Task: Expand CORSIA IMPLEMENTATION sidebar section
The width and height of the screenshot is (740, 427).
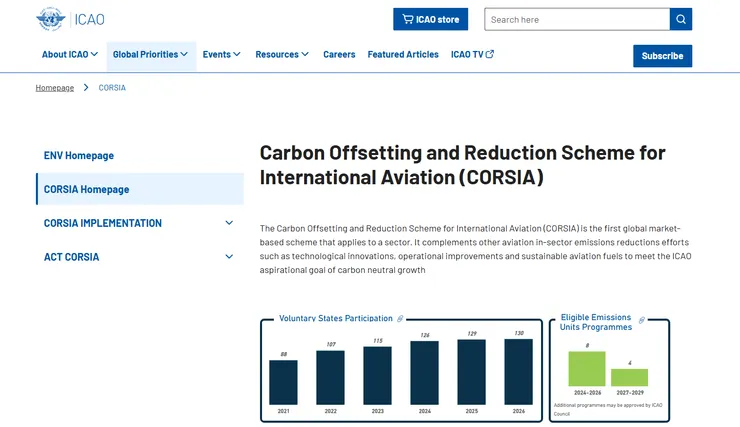Action: pyautogui.click(x=229, y=223)
